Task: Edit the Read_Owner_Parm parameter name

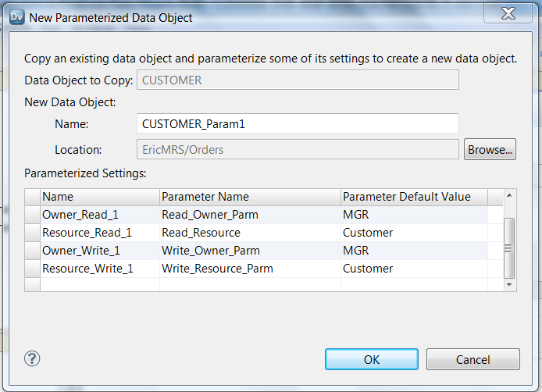Action: point(250,215)
